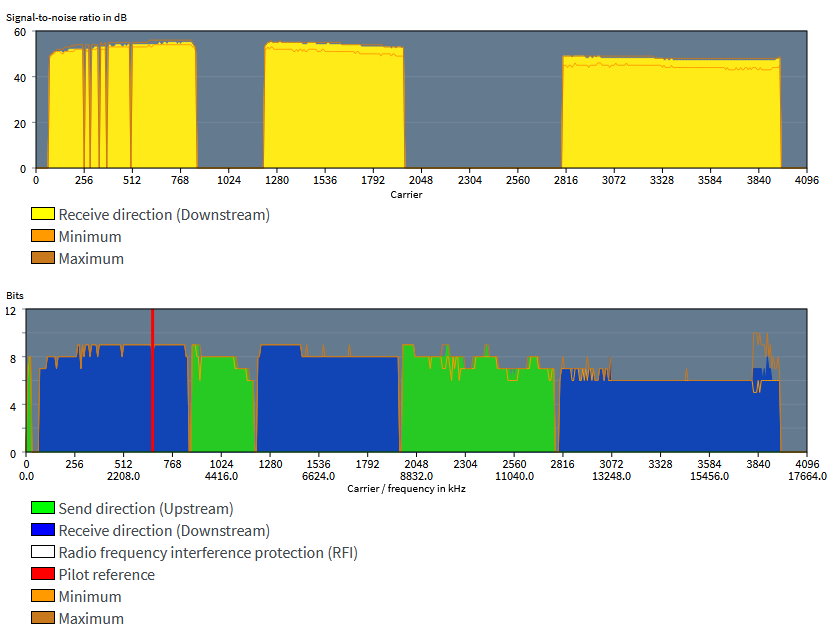Image resolution: width=837 pixels, height=640 pixels.
Task: Click the brown Maximum swatch under SNR chart
Action: (x=43, y=259)
